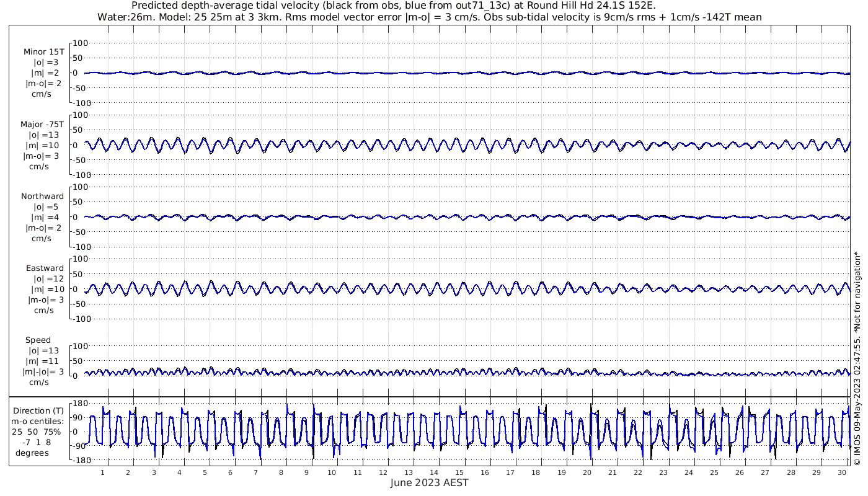Select the 'Northward' panel label
The image size is (868, 496).
pos(42,196)
